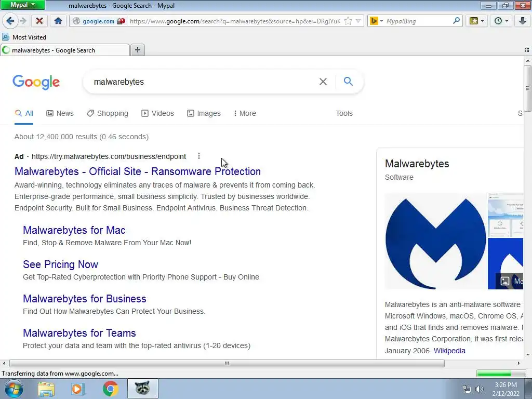
Task: Select the All results tab
Action: (x=24, y=113)
